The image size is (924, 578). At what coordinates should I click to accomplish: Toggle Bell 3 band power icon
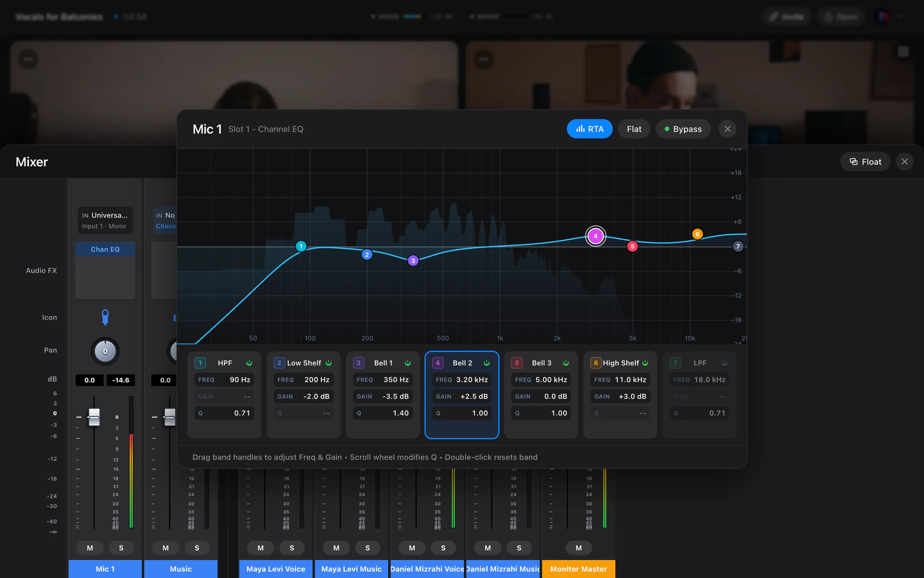[x=566, y=362]
